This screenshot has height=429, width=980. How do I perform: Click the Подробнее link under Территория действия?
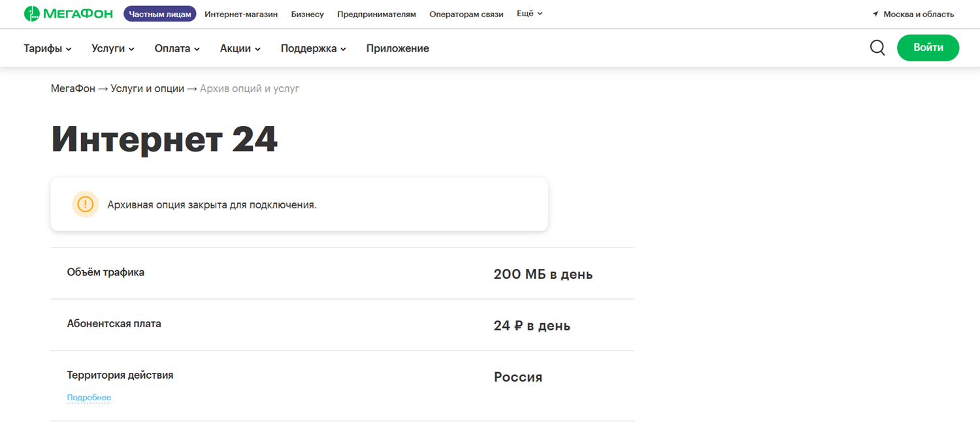point(89,398)
